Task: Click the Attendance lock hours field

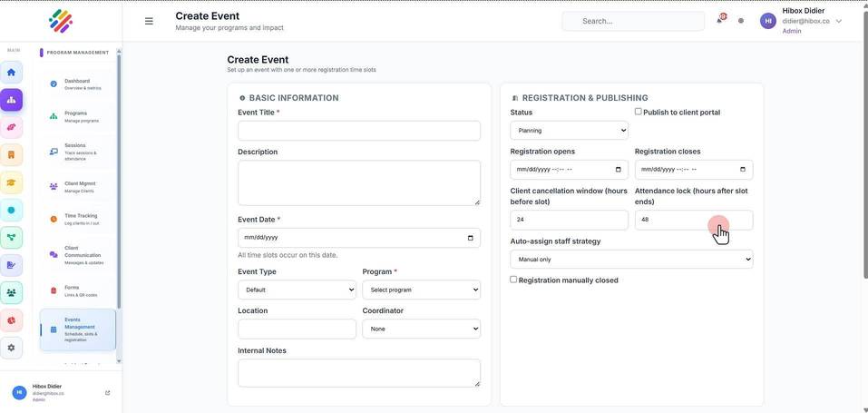Action: click(x=694, y=220)
